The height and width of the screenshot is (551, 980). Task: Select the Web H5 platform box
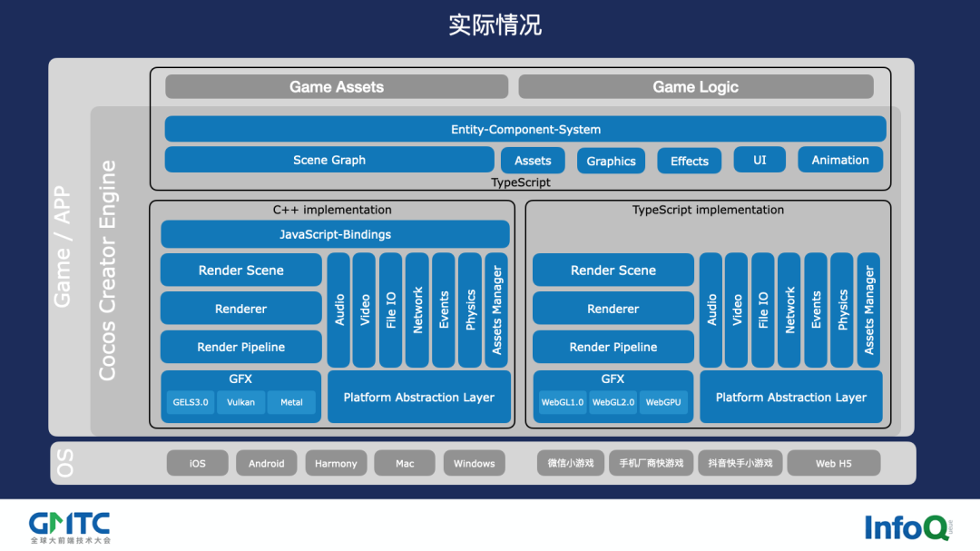tap(834, 464)
